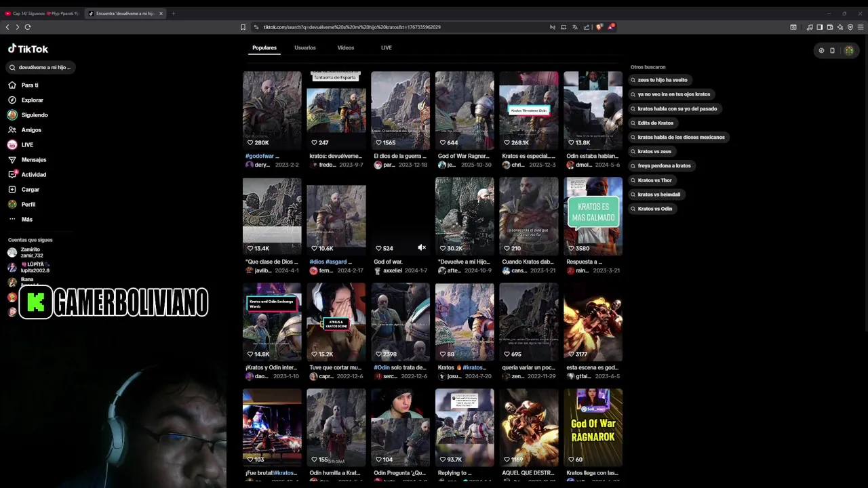Switch to the Cap 14 browser tab
Viewport: 868px width, 488px height.
click(42, 14)
